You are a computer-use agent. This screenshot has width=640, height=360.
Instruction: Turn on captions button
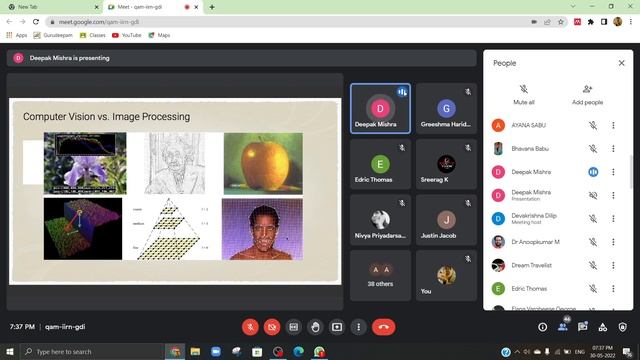pos(293,327)
